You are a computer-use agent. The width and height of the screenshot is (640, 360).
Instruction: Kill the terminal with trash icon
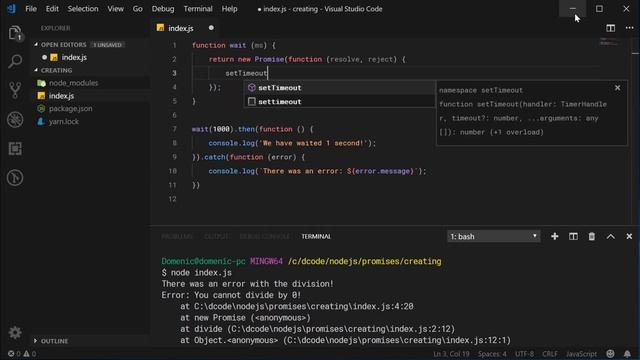click(591, 236)
